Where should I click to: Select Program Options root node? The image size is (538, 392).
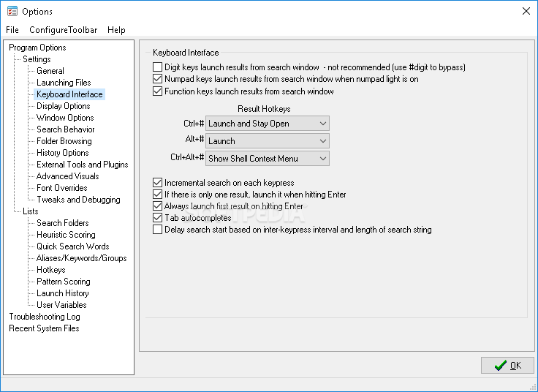tap(37, 48)
